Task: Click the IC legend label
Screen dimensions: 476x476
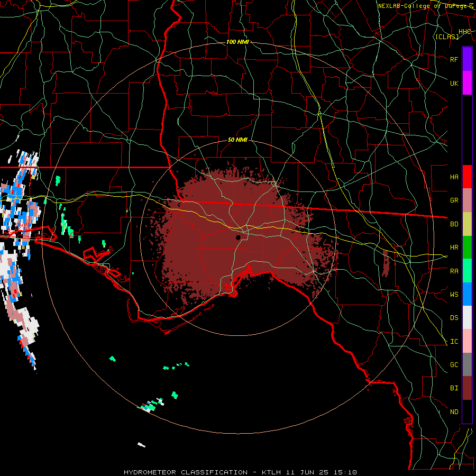Action: [x=454, y=342]
